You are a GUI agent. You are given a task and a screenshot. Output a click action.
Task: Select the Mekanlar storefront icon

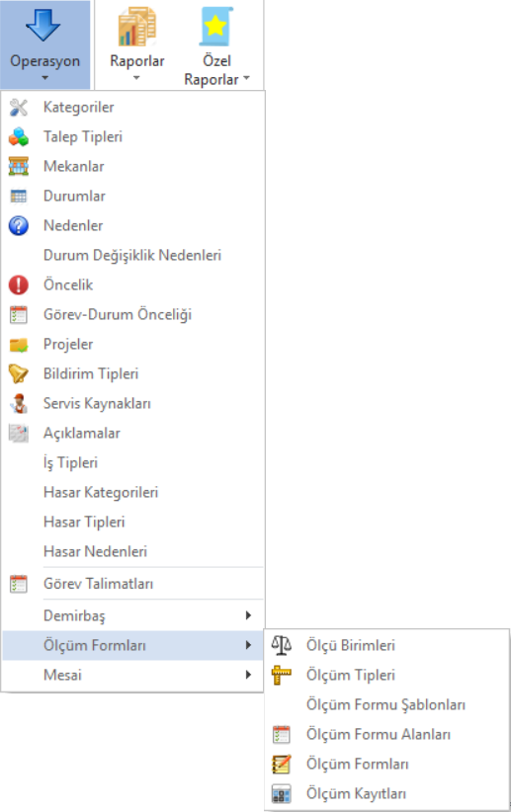pos(19,166)
